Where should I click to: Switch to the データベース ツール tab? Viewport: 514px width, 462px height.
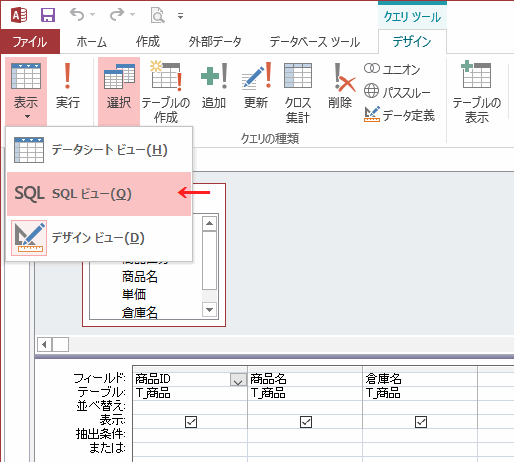[x=315, y=42]
